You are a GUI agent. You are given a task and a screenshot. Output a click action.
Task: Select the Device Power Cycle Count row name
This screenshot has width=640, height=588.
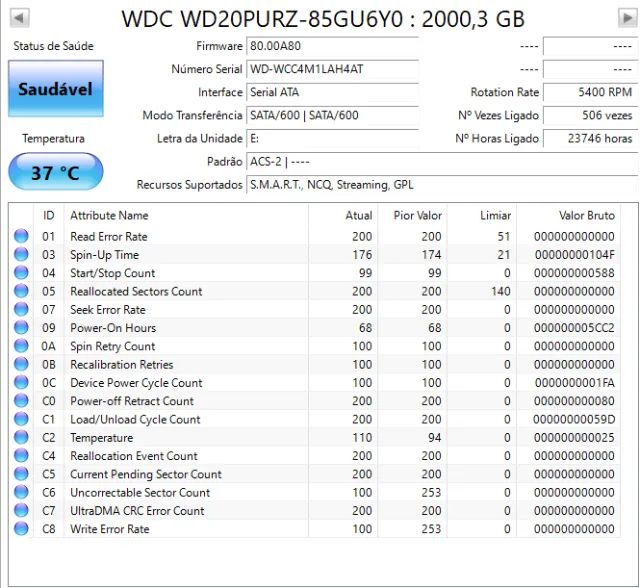(136, 383)
